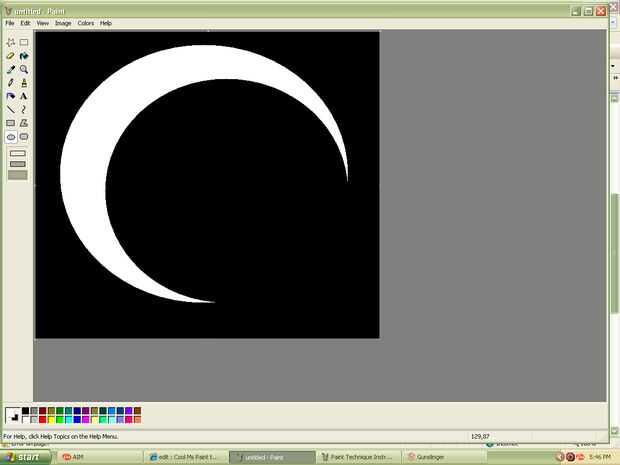Choose the Rounded Rectangle tool
Screen dimensions: 620x465
click(24, 137)
